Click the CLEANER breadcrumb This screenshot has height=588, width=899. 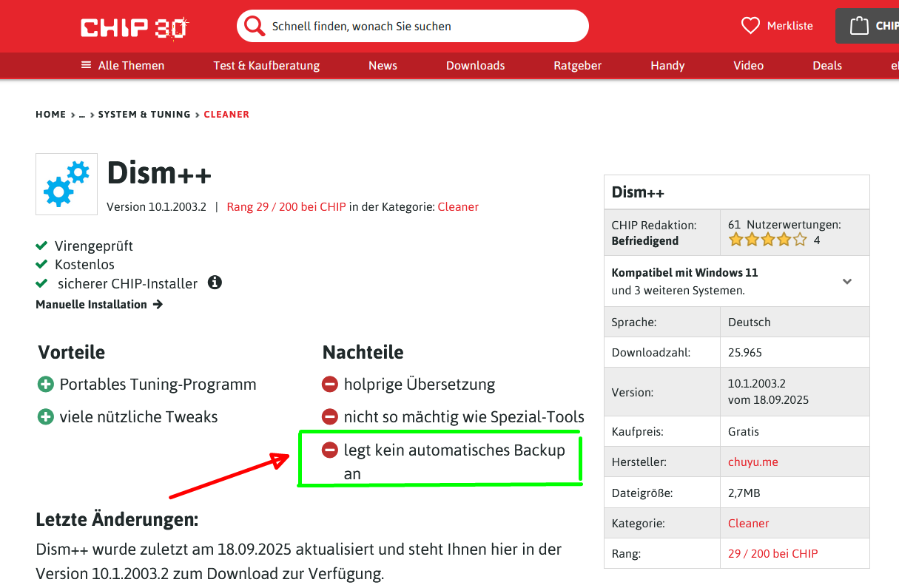click(x=226, y=115)
